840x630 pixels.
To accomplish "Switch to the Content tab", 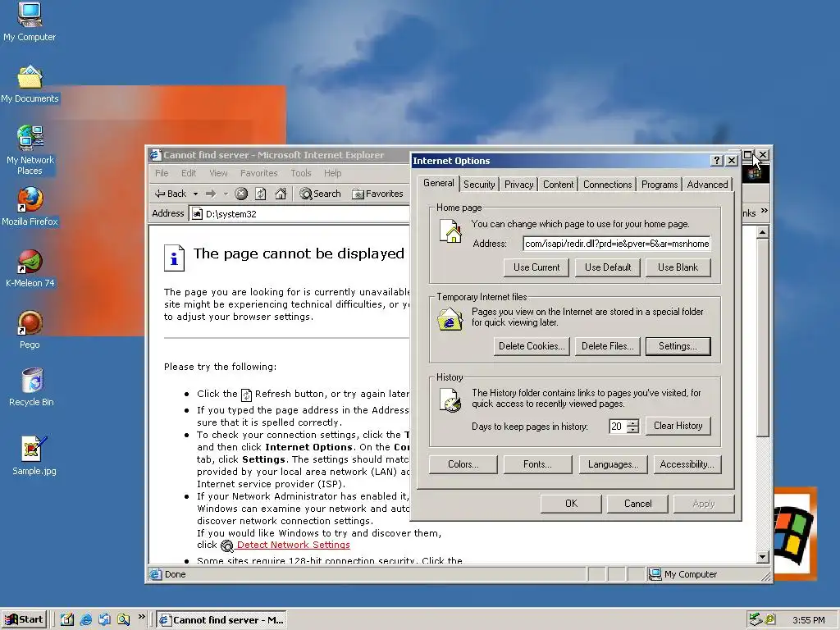I will click(x=558, y=185).
